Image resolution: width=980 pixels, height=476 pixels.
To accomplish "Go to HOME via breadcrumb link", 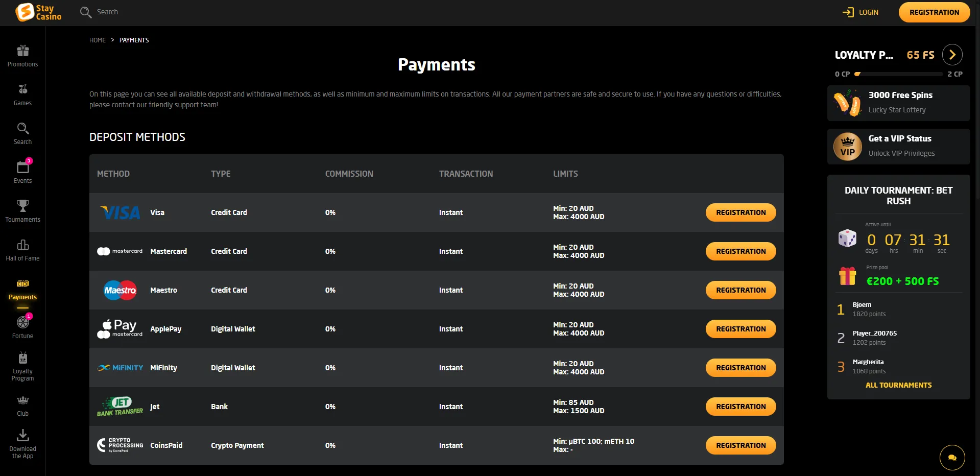I will pyautogui.click(x=98, y=40).
